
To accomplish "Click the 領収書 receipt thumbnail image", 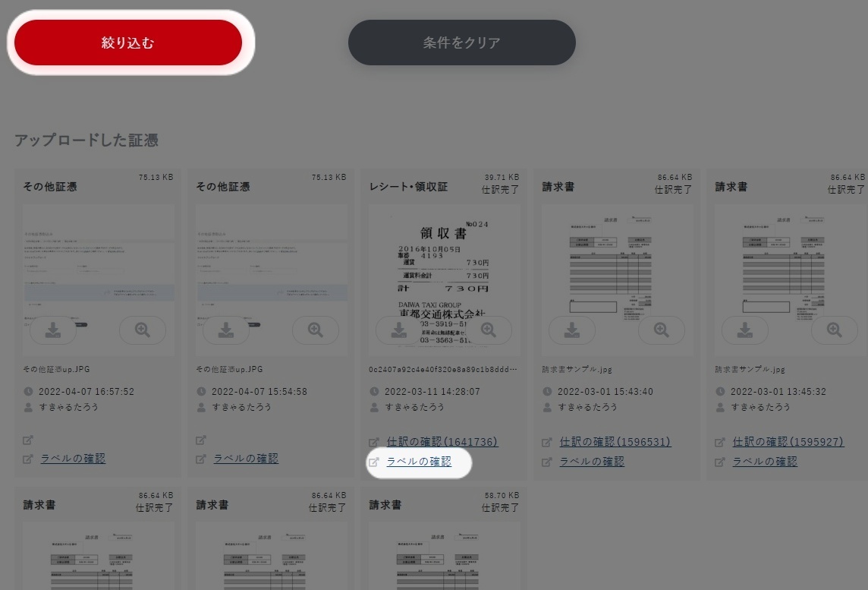I will pos(445,281).
